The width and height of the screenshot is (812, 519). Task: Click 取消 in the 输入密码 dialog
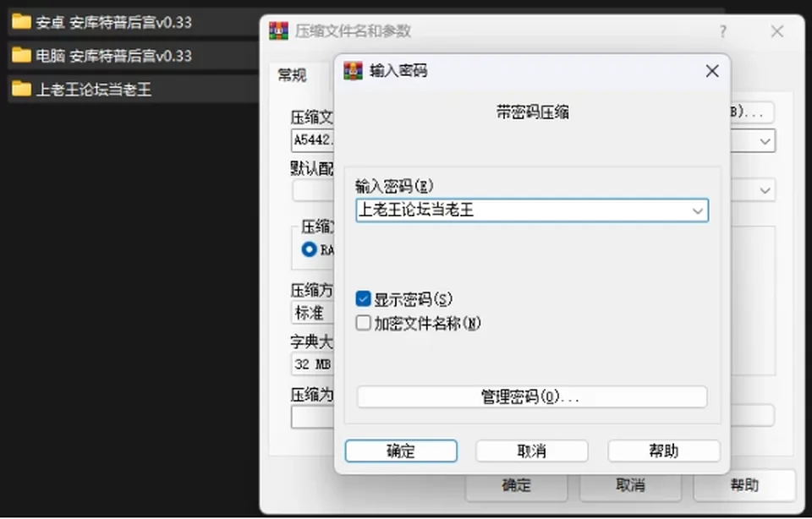click(531, 451)
